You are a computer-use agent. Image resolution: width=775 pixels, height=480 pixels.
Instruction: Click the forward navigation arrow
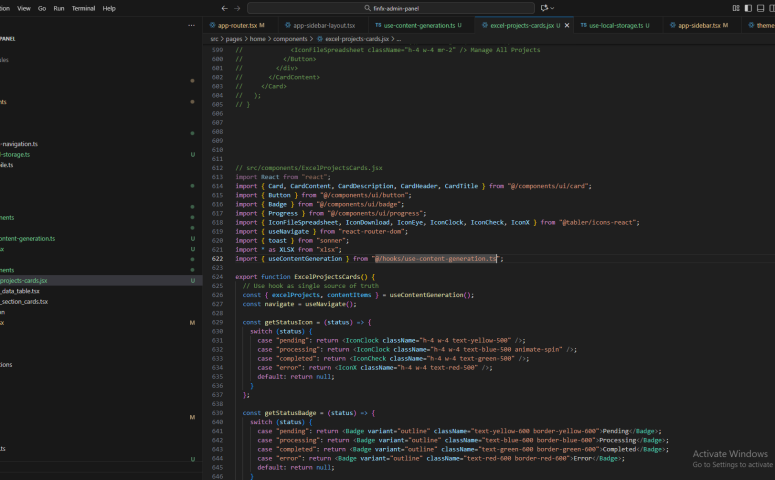click(237, 8)
